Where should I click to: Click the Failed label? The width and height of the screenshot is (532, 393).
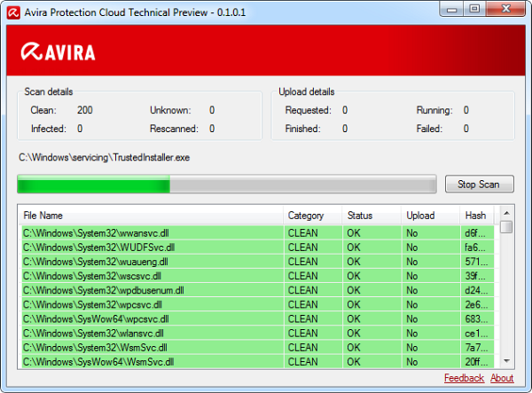pyautogui.click(x=429, y=129)
